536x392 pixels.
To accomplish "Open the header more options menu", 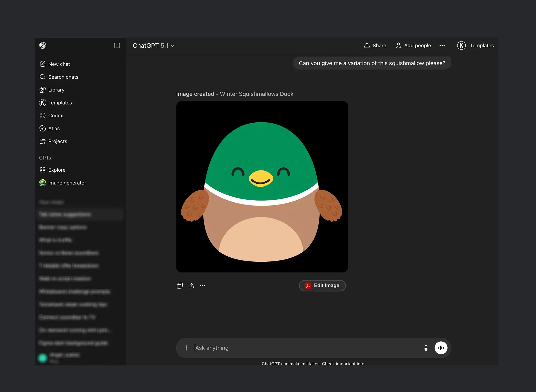I will pyautogui.click(x=442, y=46).
